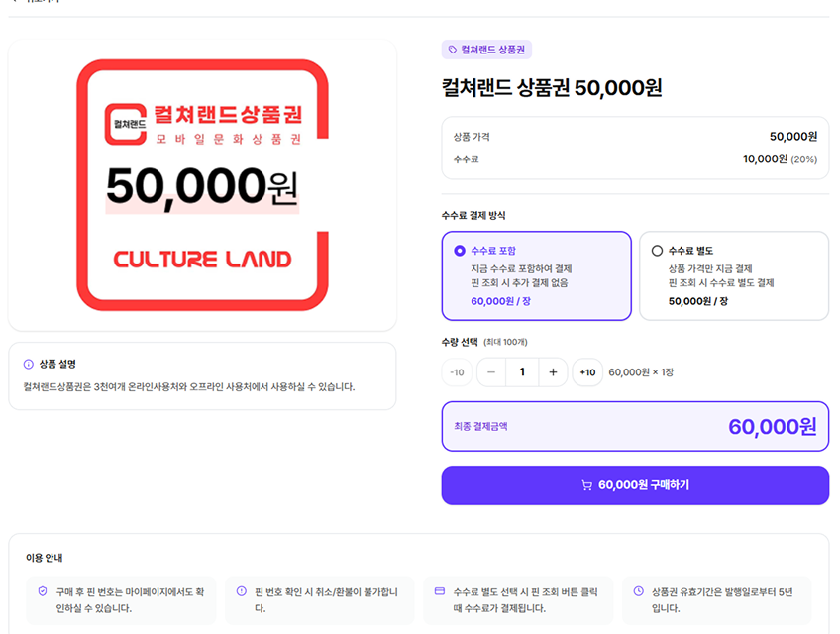Increase quantity by one with plus button
840x634 pixels.
click(553, 372)
